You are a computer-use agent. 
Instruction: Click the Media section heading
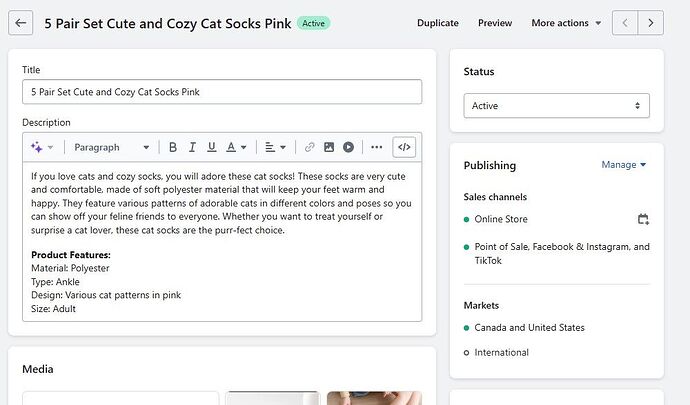click(x=38, y=369)
